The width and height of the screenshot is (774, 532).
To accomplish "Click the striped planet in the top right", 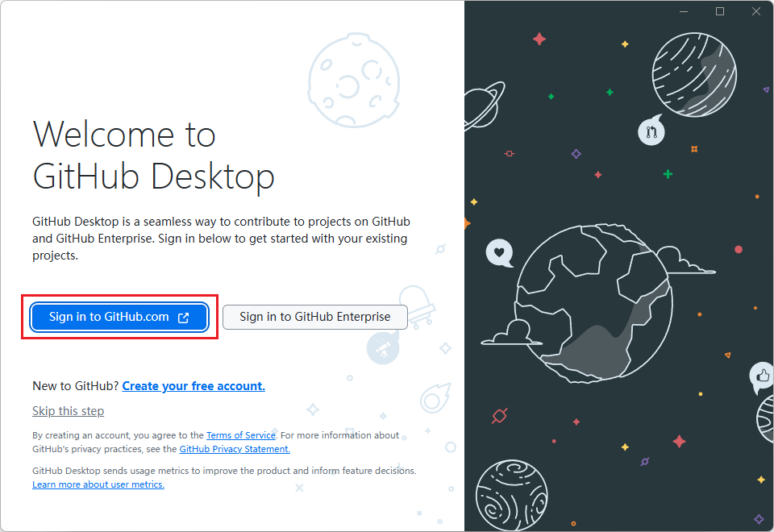I will click(694, 75).
